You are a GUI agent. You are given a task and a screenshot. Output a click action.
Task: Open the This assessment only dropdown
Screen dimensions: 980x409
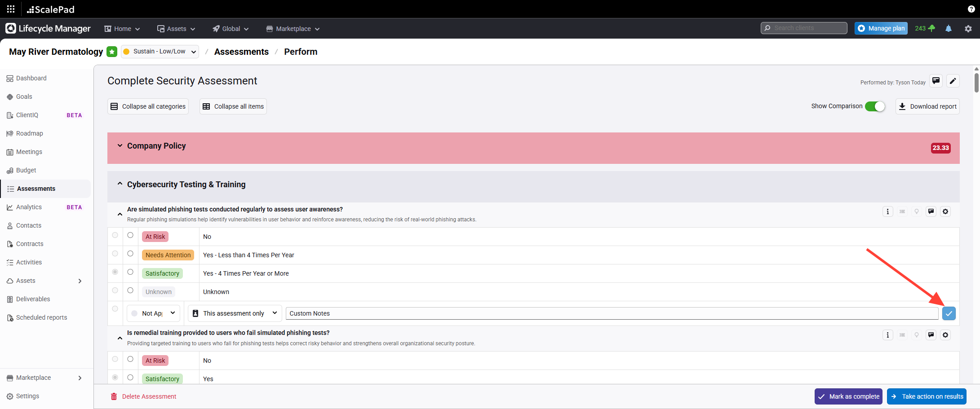pyautogui.click(x=235, y=313)
